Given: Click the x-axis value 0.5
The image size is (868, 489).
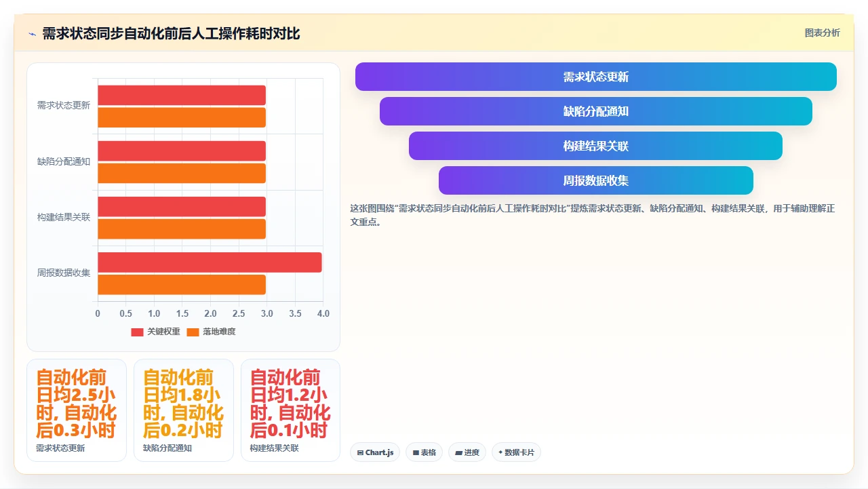Looking at the screenshot, I should [x=125, y=314].
